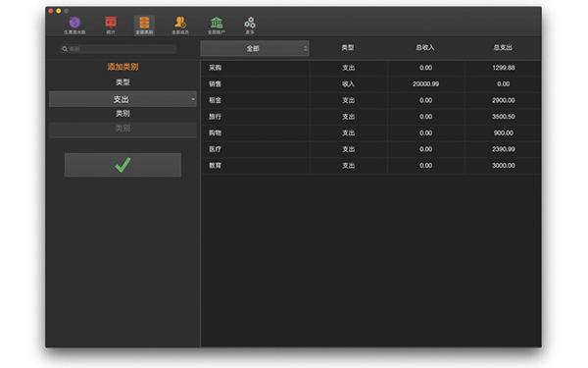
Task: Focus the 类别 search field
Action: [119, 49]
